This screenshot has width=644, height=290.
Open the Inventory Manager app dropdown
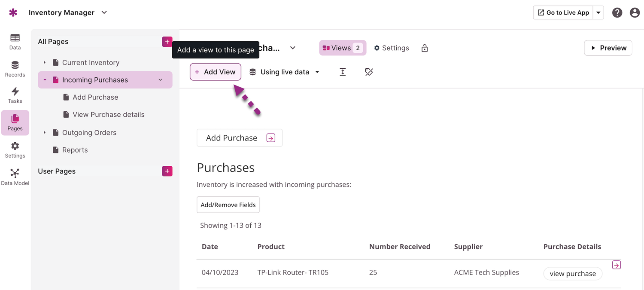pyautogui.click(x=104, y=12)
